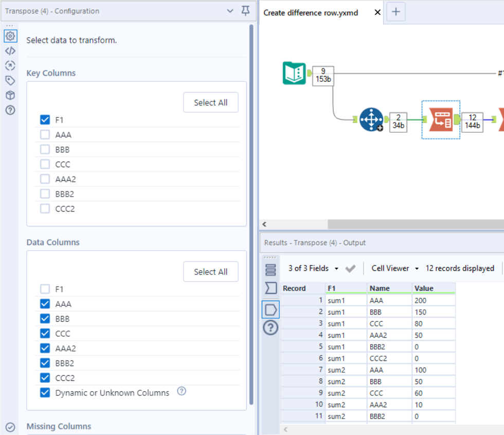Open the Configuration gear panel
Image resolution: width=504 pixels, height=435 pixels.
pos(10,36)
